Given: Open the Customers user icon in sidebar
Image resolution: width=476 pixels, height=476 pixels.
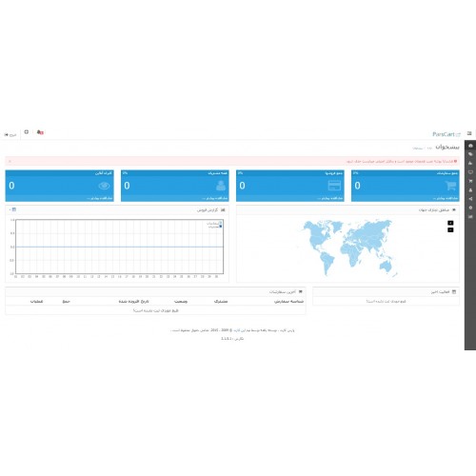Looking at the screenshot, I should coord(470,190).
